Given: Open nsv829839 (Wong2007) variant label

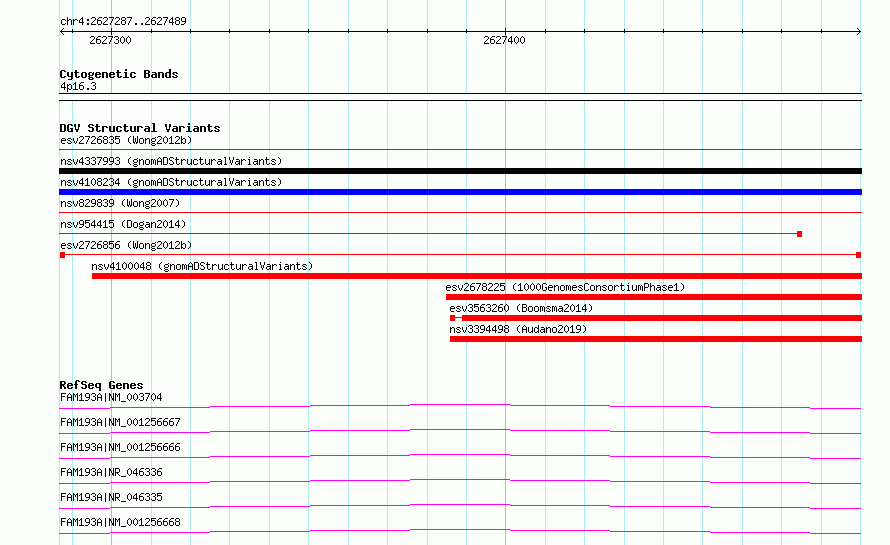Looking at the screenshot, I should point(120,203).
